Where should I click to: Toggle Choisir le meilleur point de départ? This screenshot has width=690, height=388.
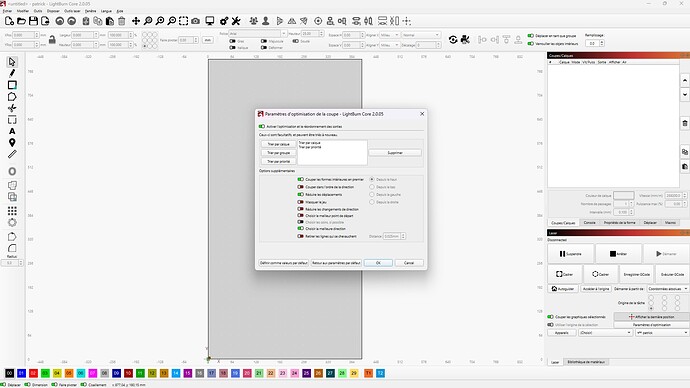coord(301,216)
